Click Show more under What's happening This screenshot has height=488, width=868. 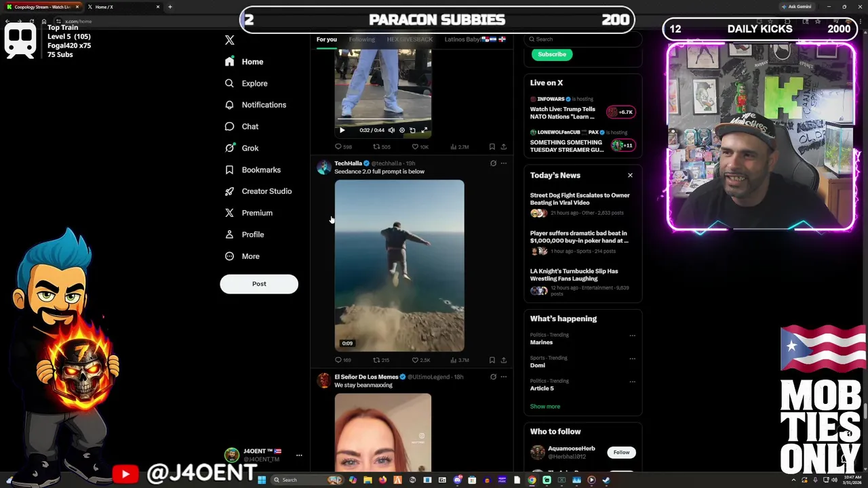point(545,407)
